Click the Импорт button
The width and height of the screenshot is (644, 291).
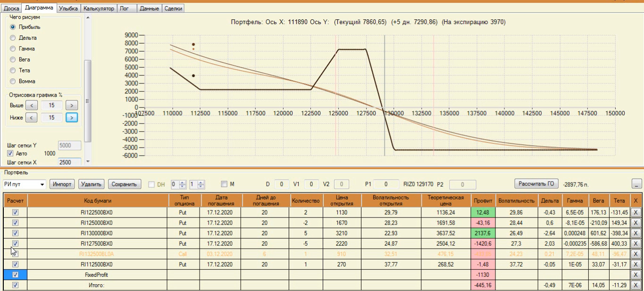(x=62, y=184)
